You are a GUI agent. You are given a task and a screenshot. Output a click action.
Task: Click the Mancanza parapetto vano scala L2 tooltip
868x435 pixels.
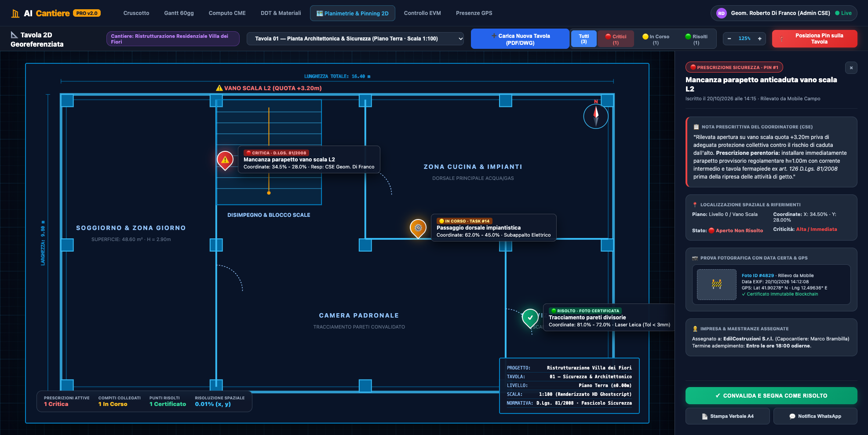(x=309, y=160)
